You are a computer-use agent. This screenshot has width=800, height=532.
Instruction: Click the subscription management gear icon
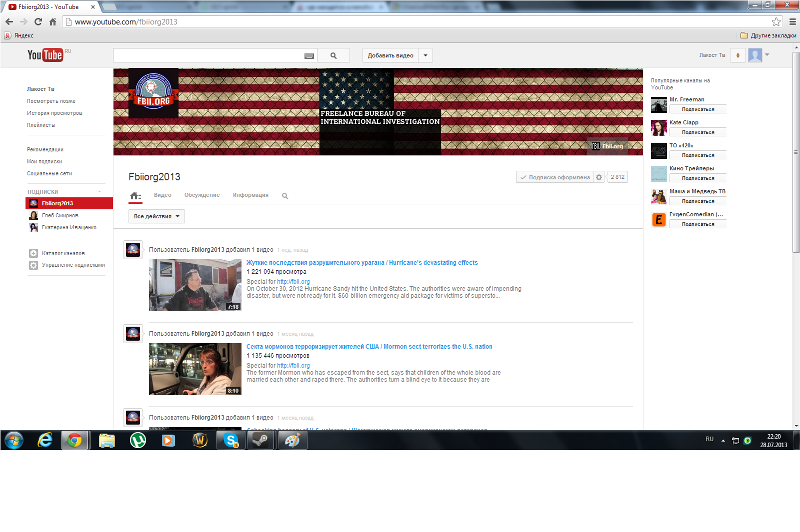33,265
